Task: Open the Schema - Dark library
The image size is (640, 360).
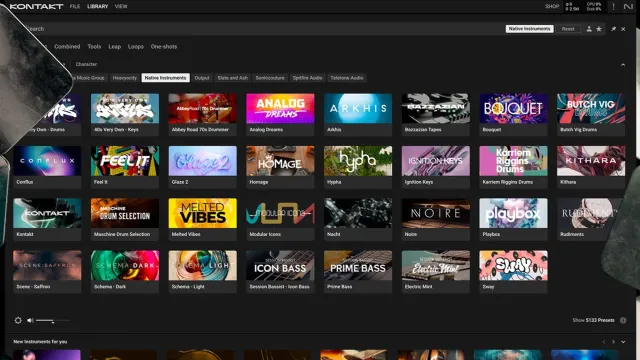Action: pos(125,271)
